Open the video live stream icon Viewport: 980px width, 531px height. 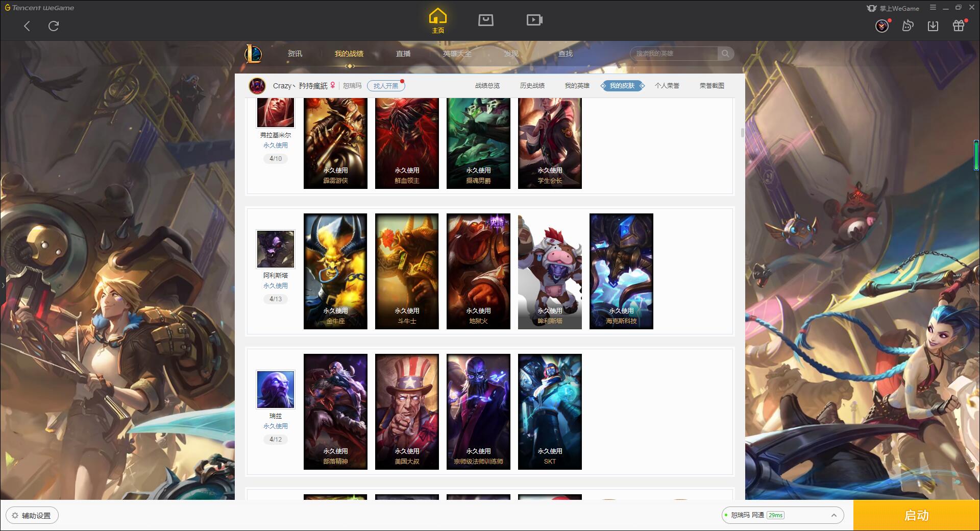tap(534, 20)
